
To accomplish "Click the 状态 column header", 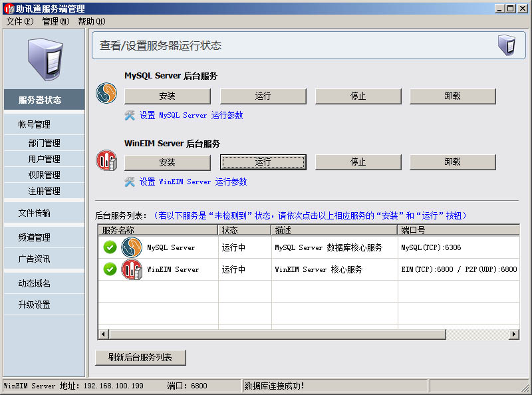I will [x=245, y=230].
